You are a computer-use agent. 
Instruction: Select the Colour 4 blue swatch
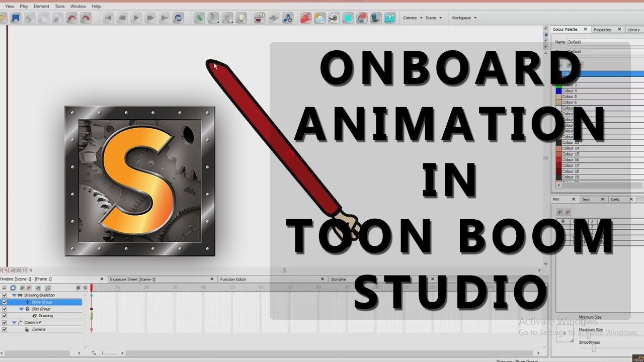point(558,91)
